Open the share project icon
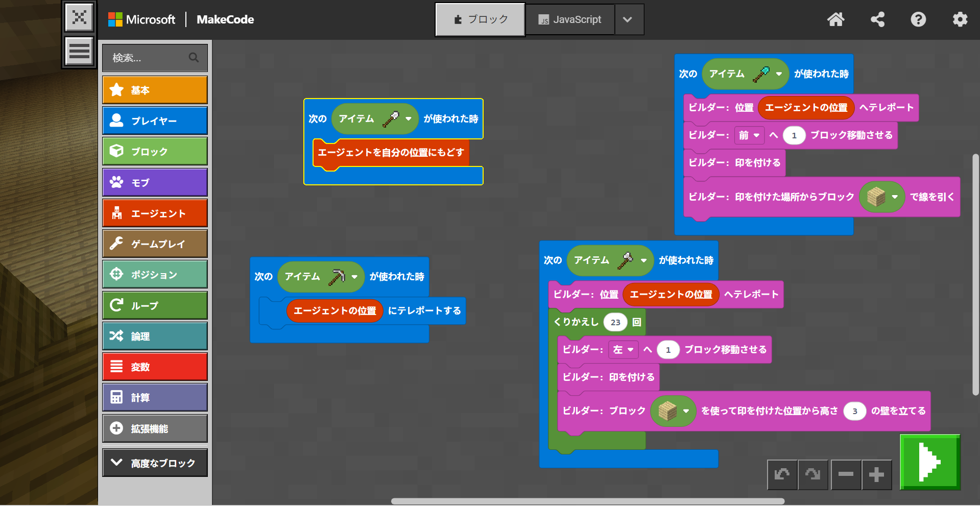980x506 pixels. [x=877, y=19]
